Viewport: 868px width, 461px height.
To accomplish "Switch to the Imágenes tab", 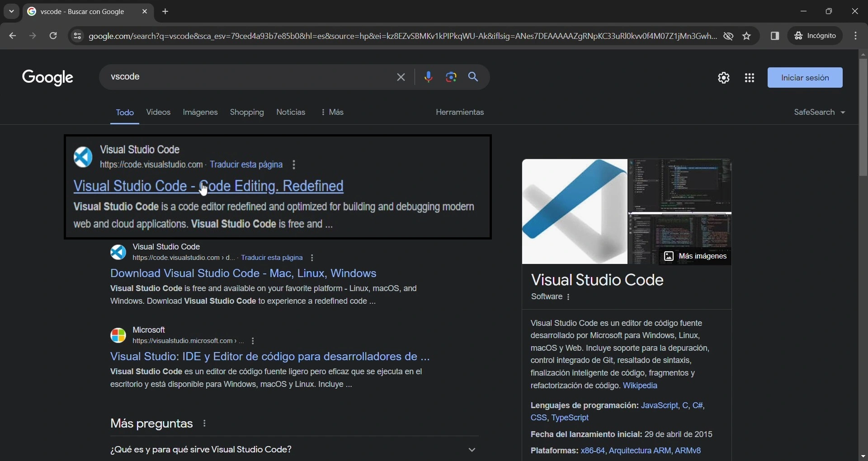I will tap(200, 112).
